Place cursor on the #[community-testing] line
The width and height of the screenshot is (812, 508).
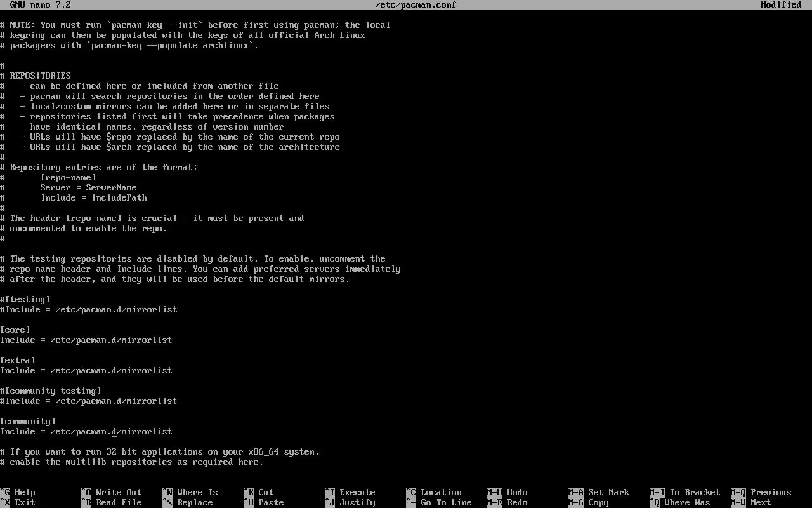coord(51,391)
